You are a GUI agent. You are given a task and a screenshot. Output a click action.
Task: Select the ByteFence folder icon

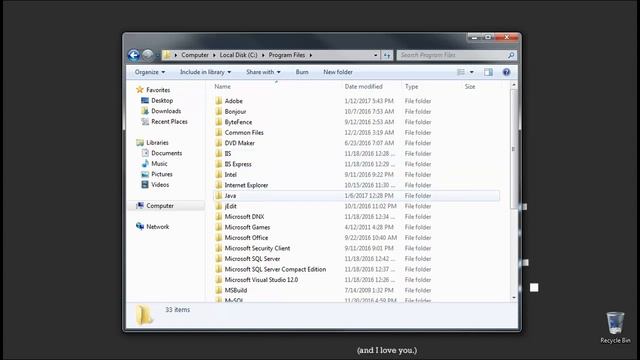[x=219, y=122]
